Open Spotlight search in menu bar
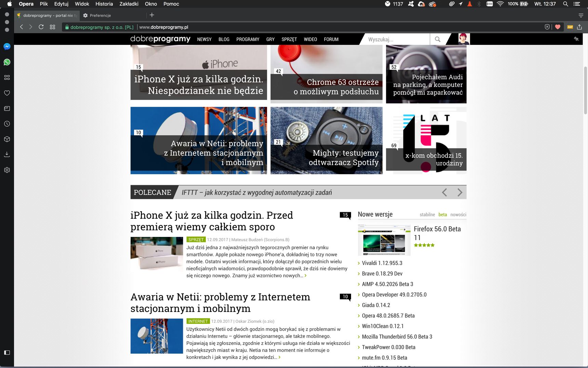The width and height of the screenshot is (588, 368). pos(565,4)
